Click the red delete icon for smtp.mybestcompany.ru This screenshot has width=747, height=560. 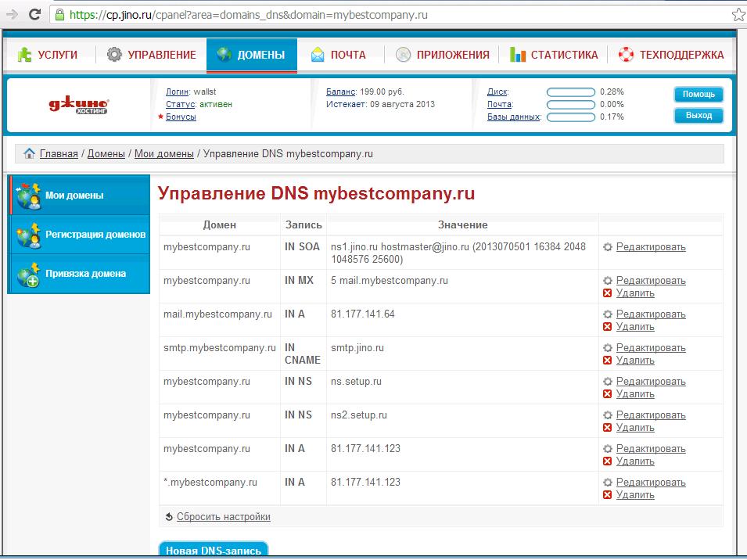tap(608, 361)
